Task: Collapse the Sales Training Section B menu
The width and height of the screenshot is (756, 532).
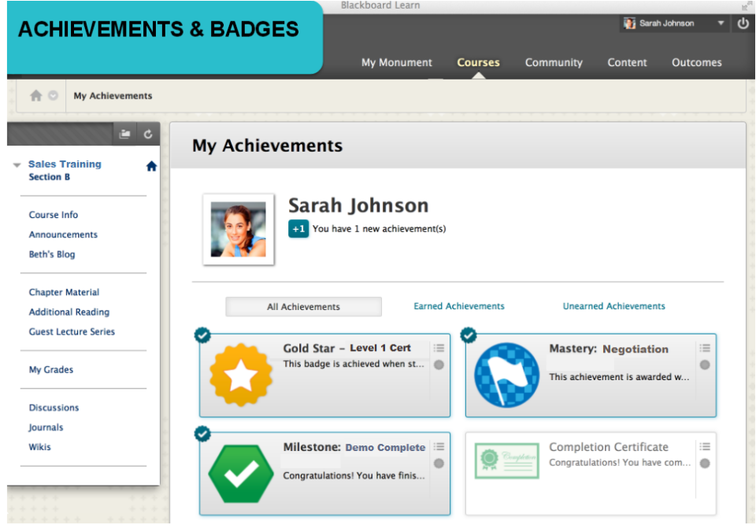Action: [16, 164]
